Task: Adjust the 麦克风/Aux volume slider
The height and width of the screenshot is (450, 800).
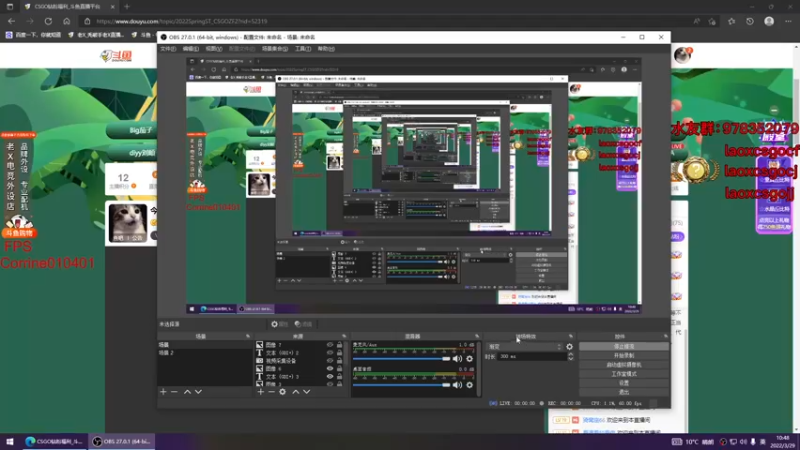Action: 402,359
